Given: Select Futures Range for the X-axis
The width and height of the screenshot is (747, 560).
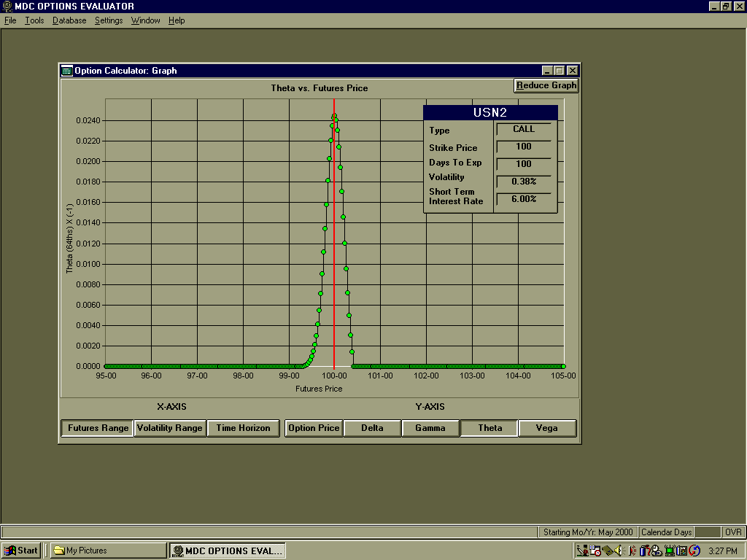Looking at the screenshot, I should click(x=98, y=428).
